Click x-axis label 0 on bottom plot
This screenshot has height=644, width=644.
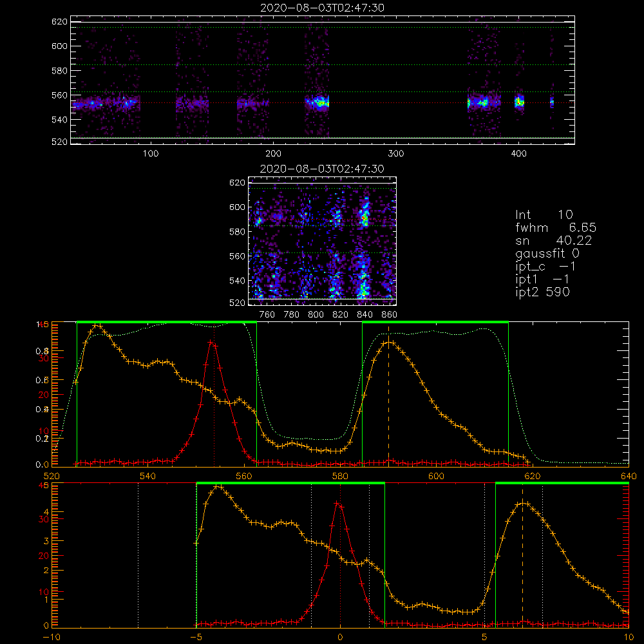pyautogui.click(x=340, y=637)
